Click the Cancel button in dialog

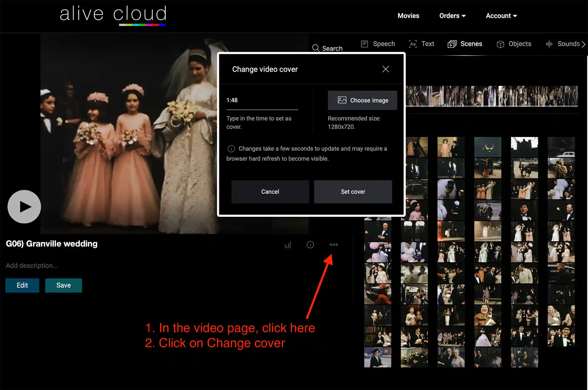point(270,192)
